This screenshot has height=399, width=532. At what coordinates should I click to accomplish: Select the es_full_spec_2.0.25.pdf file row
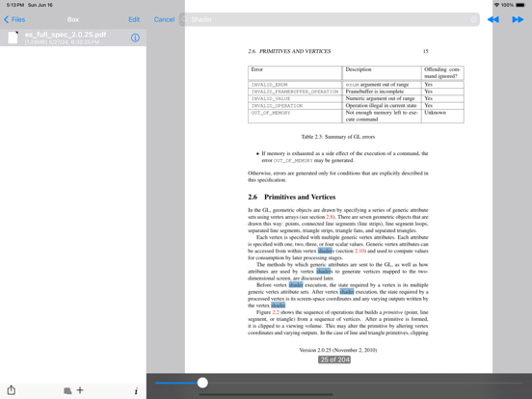(x=73, y=38)
